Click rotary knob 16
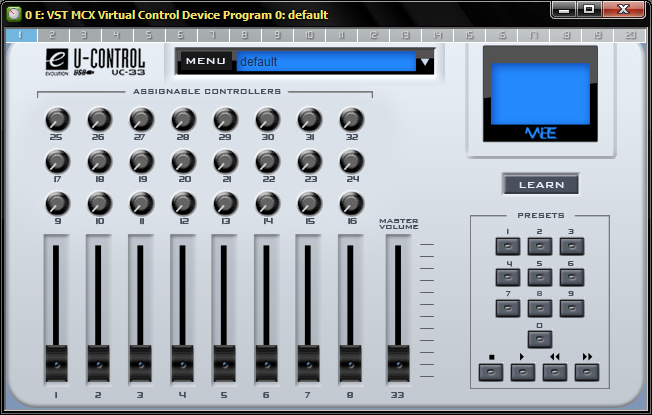Screen dimensions: 652x415 click(x=352, y=203)
